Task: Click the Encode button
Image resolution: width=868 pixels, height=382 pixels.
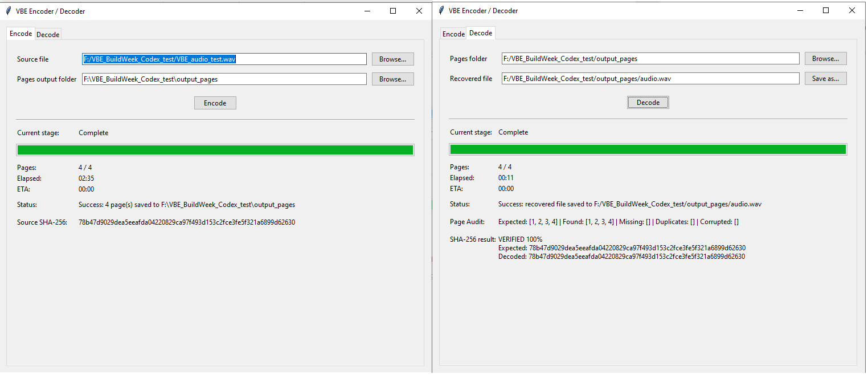Action: click(x=215, y=103)
